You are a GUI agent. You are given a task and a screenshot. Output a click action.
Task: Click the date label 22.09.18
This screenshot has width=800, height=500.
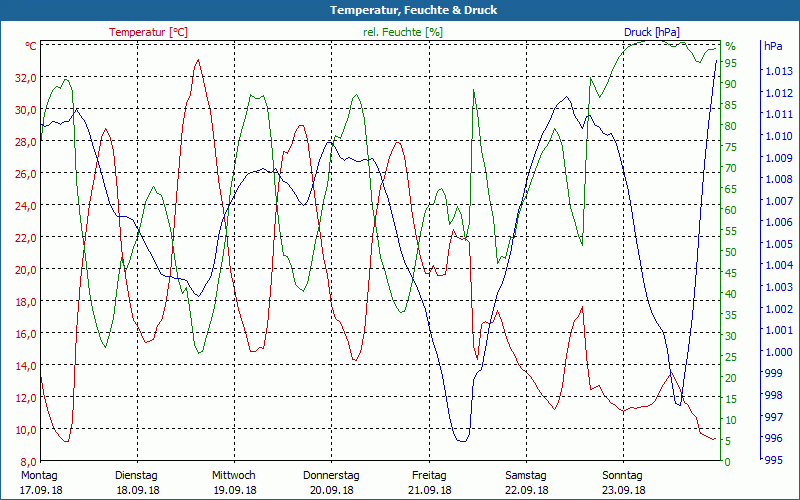coord(527,490)
